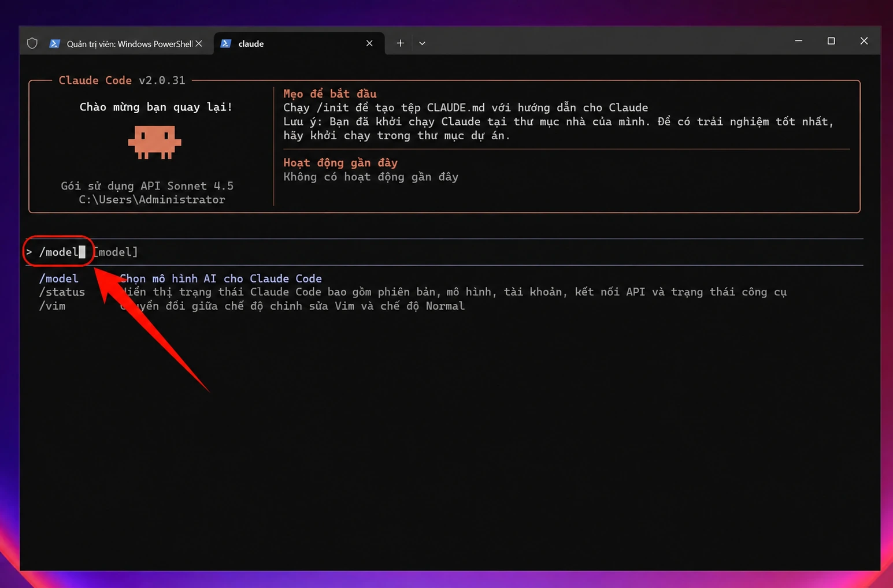Switch to the Windows PowerShell administrator tab
This screenshot has width=893, height=588.
(126, 43)
